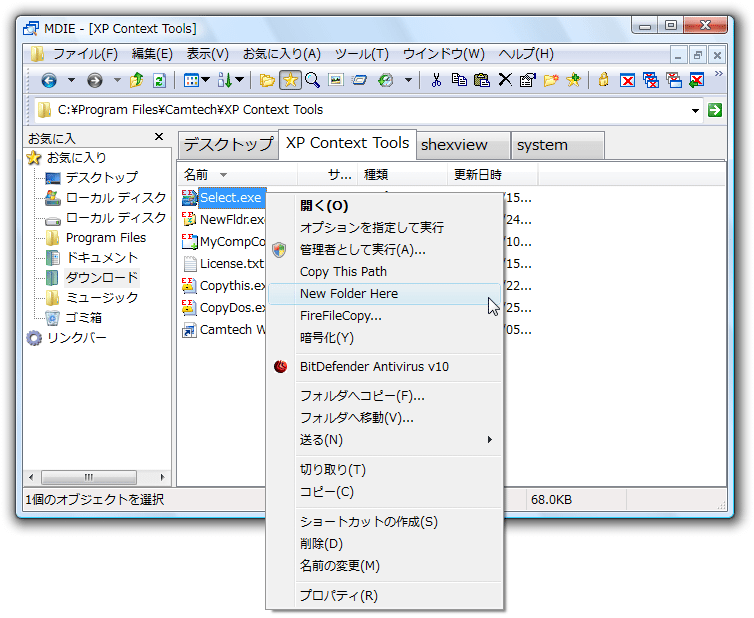Viewport: 754px width, 618px height.
Task: Switch to the system tab
Action: [557, 145]
